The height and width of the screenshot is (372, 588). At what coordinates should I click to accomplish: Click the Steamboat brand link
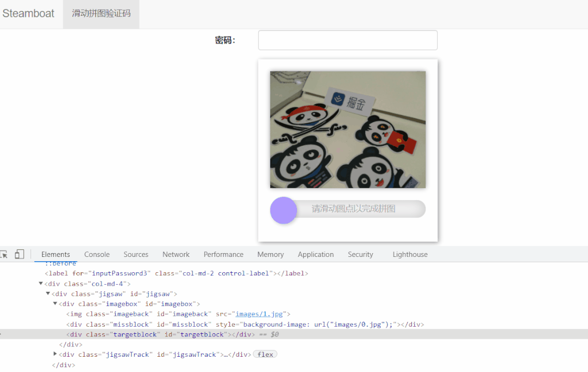28,14
